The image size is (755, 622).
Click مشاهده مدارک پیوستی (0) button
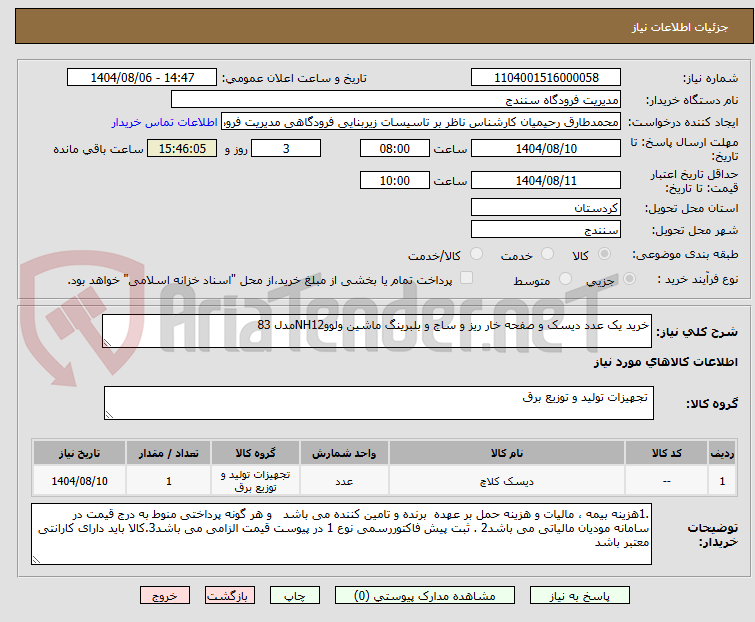click(425, 596)
